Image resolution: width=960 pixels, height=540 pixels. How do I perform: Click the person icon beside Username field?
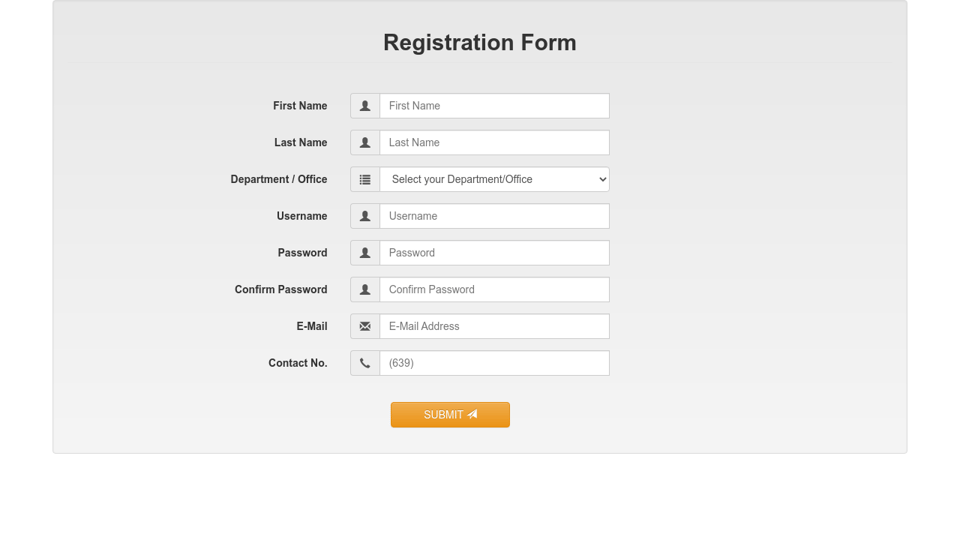pyautogui.click(x=365, y=216)
